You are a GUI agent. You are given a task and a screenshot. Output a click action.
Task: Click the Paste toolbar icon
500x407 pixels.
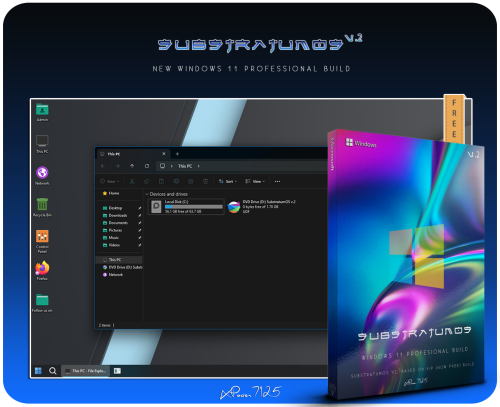pos(161,181)
